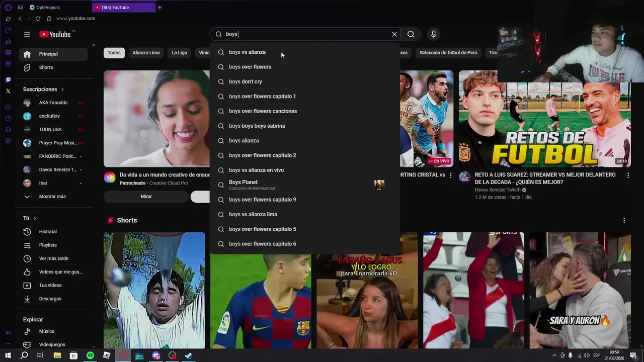Viewport: 644px width, 362px height.
Task: Expand 'Mostrar más' subscriptions
Action: tap(53, 197)
